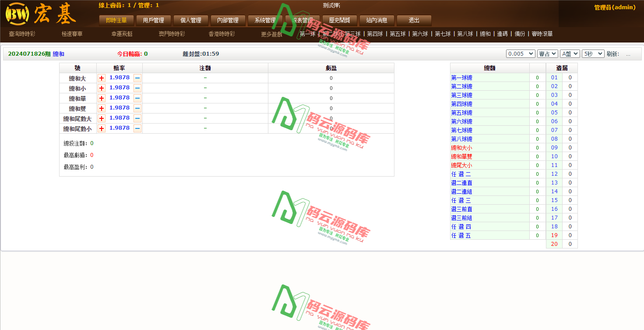The width and height of the screenshot is (644, 330).
Task: Increase 總和小 odds with the plus icon
Action: 101,88
